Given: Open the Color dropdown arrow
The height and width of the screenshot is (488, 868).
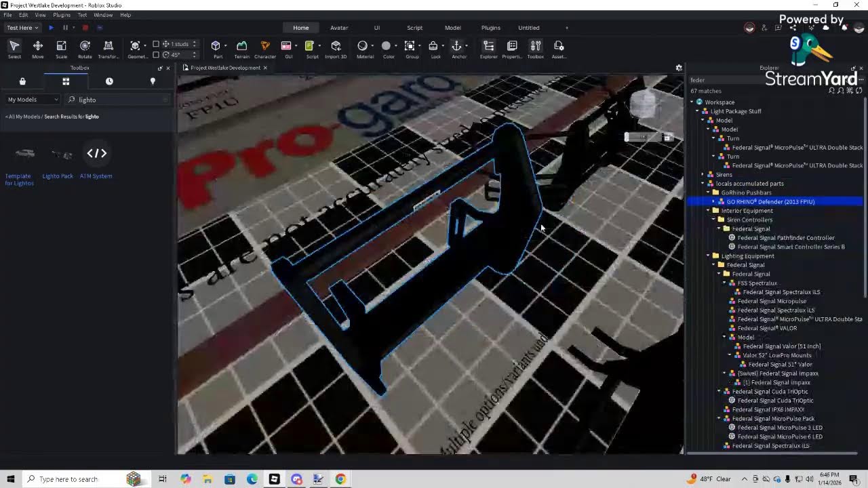Looking at the screenshot, I should [395, 46].
